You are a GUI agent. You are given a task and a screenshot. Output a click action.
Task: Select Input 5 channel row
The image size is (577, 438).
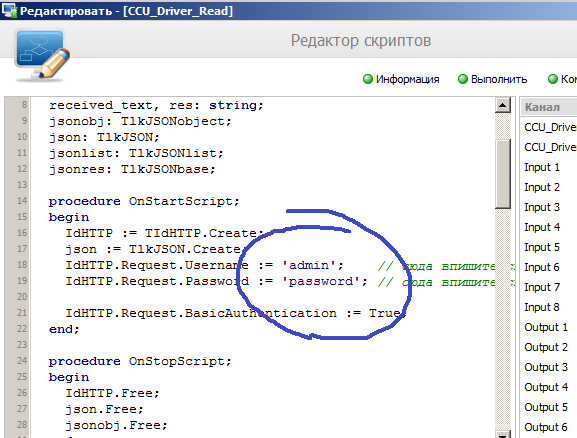549,247
